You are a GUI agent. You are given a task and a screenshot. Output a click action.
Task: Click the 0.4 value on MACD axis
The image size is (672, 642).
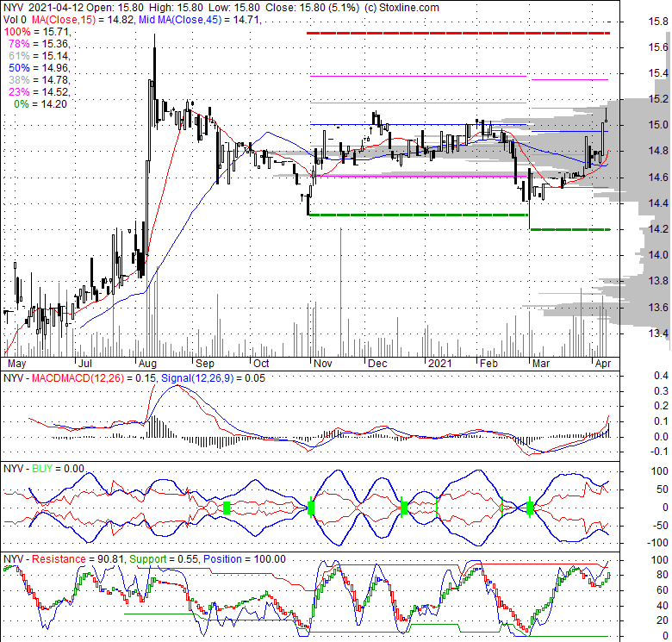(662, 376)
